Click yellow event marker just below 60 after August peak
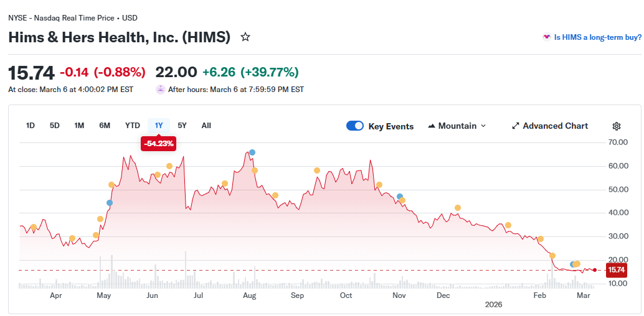 click(x=255, y=170)
